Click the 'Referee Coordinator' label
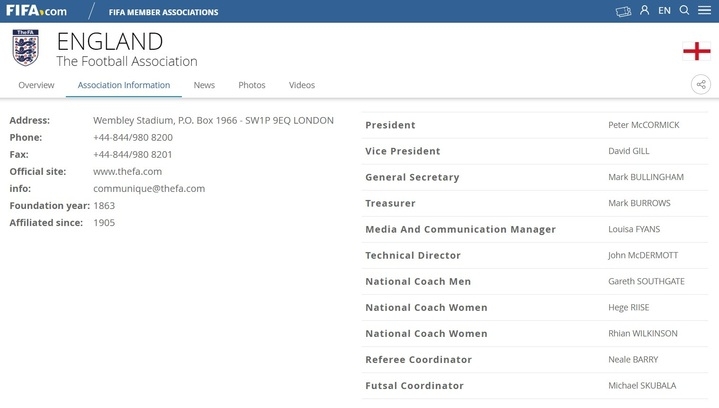Viewport: 719px width, 408px height. 418,359
